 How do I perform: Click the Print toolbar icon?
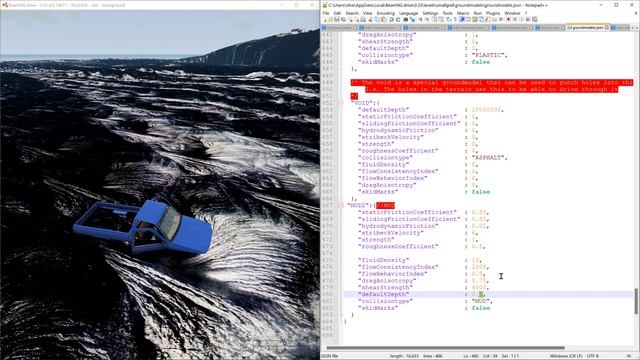pyautogui.click(x=363, y=19)
